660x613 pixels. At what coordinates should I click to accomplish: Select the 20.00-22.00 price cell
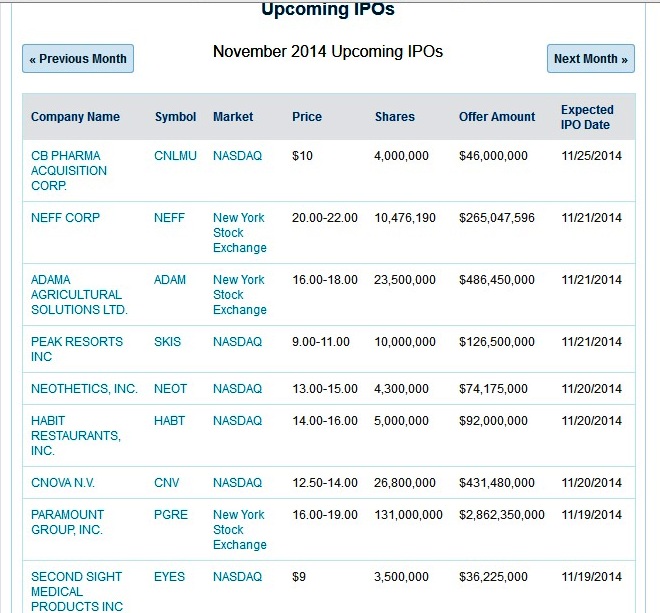(x=325, y=218)
